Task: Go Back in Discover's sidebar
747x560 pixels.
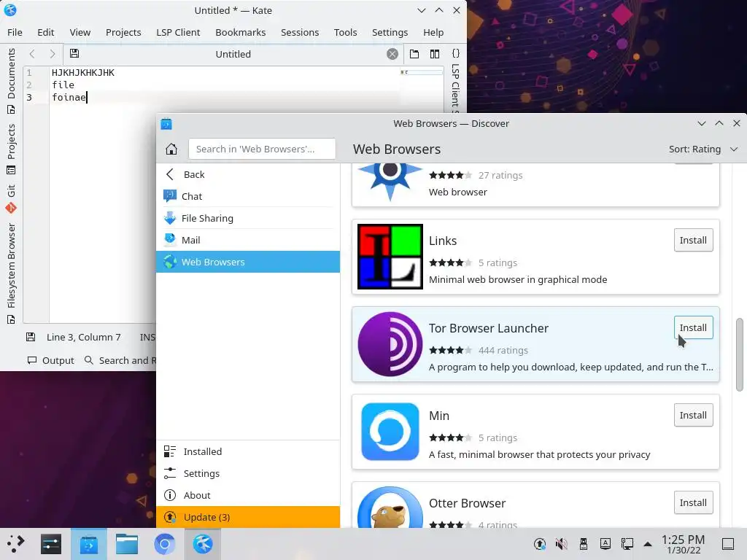Action: pyautogui.click(x=248, y=174)
